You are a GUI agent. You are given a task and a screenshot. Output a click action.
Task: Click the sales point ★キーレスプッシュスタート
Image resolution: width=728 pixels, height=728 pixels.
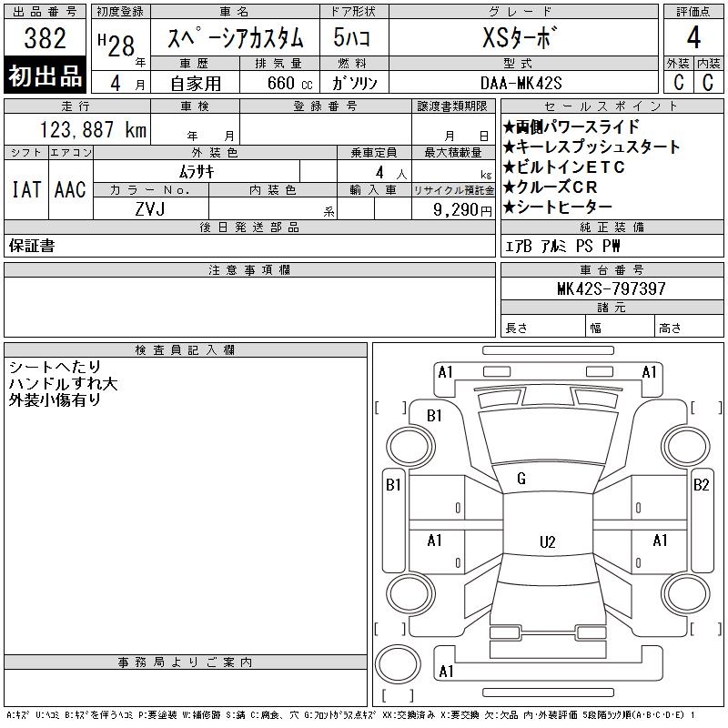click(x=591, y=147)
